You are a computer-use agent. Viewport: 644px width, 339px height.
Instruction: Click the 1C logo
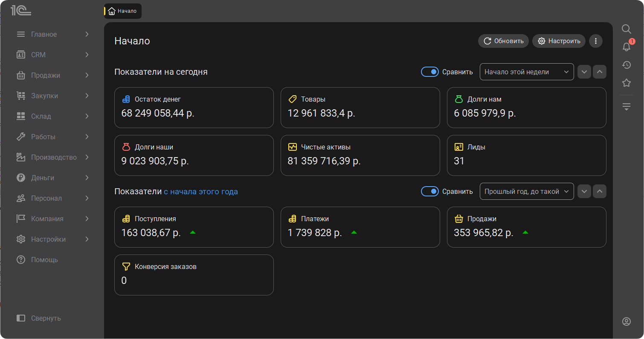point(21,11)
